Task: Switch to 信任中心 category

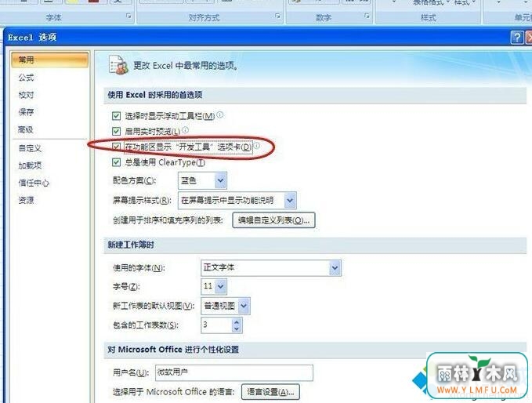Action: [x=34, y=183]
